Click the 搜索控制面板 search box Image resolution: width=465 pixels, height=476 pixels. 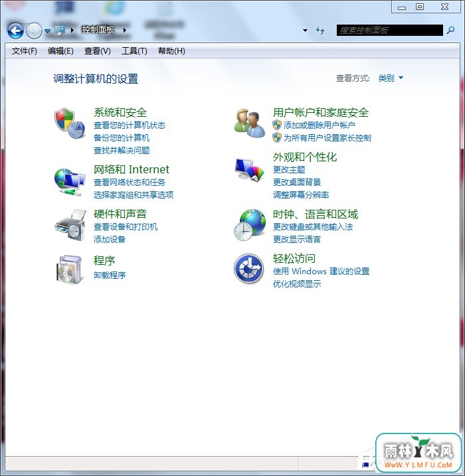[x=390, y=30]
